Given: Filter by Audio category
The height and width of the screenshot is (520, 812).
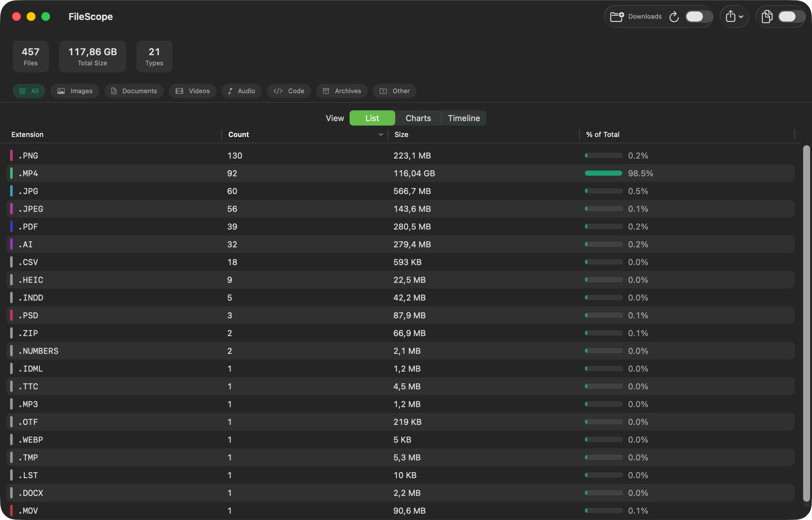Looking at the screenshot, I should (241, 91).
